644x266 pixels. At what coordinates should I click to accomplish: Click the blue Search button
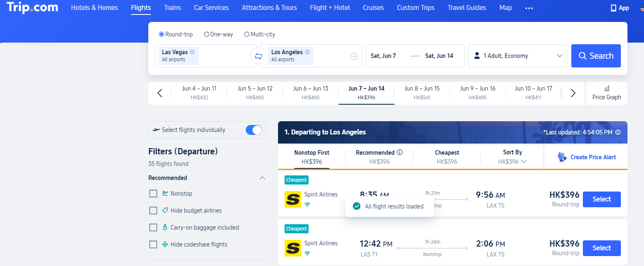[x=596, y=56]
